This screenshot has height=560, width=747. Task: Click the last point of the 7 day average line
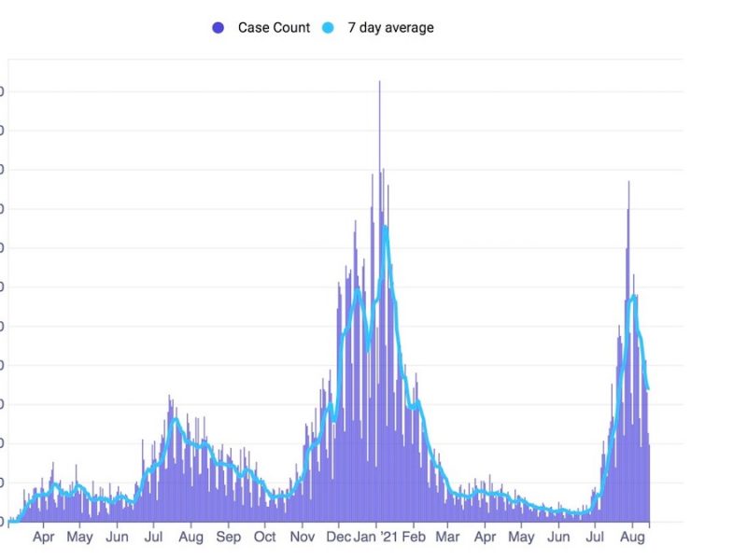pyautogui.click(x=648, y=388)
